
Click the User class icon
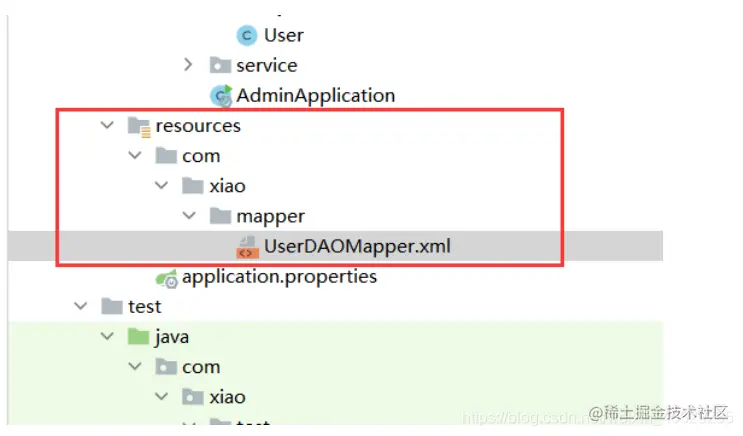coord(246,36)
